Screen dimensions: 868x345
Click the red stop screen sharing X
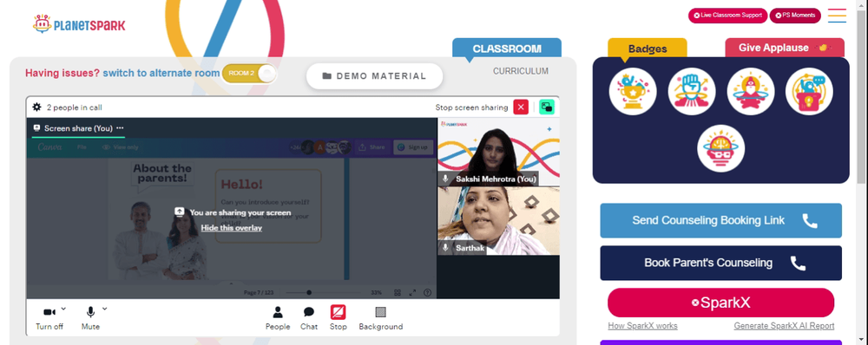tap(521, 107)
